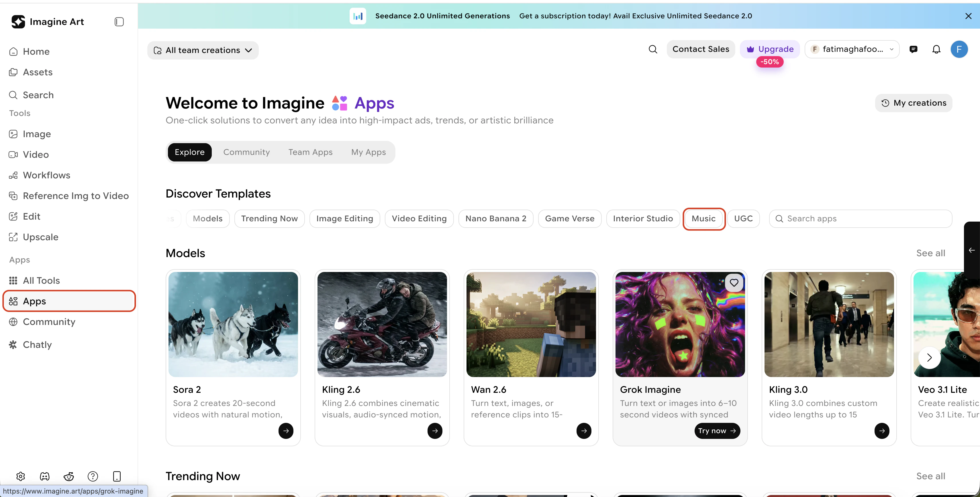The width and height of the screenshot is (980, 497).
Task: Filter templates by Interior Studio
Action: click(x=643, y=218)
